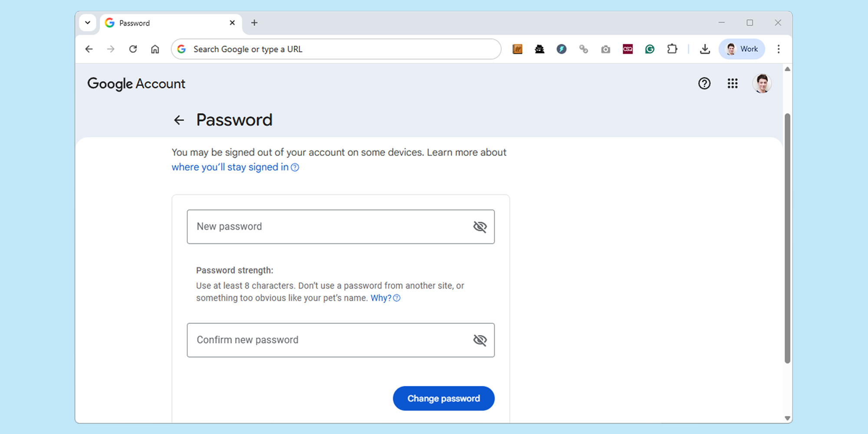Click the Why? help link

tap(381, 298)
